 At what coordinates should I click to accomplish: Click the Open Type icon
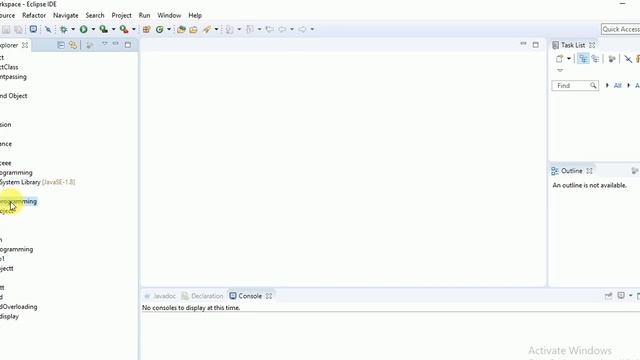tap(181, 29)
